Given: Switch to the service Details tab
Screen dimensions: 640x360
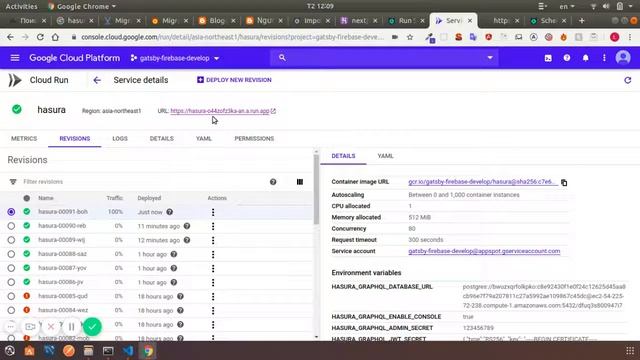Looking at the screenshot, I should [162, 138].
